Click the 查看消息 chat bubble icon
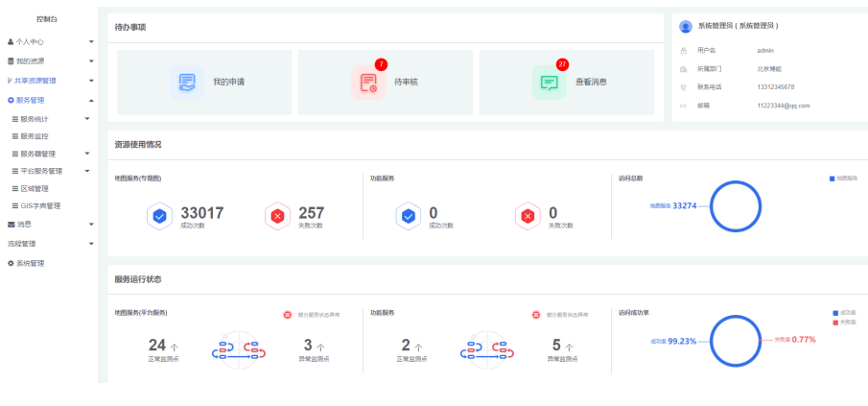Viewport: 868px width, 406px height. (x=549, y=83)
